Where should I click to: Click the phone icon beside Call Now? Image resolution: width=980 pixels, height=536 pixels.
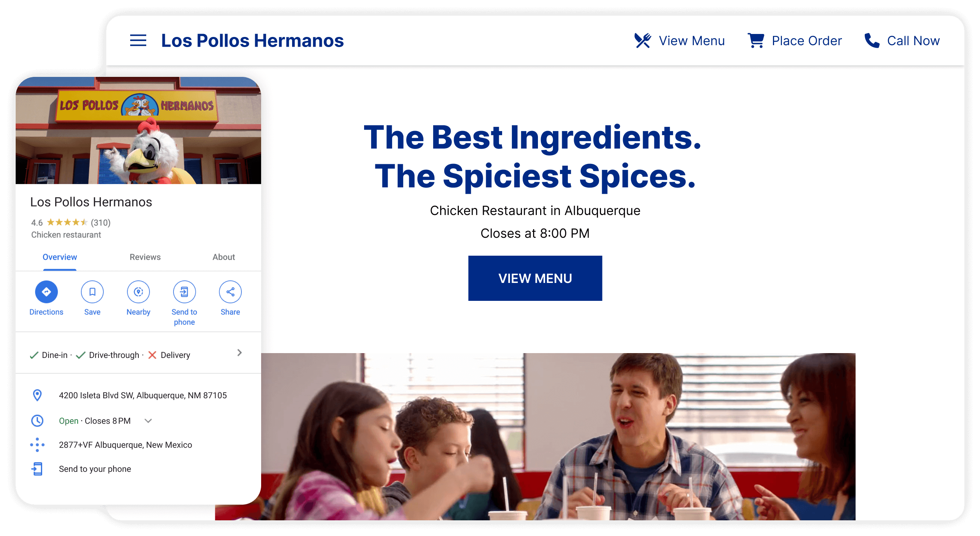872,40
